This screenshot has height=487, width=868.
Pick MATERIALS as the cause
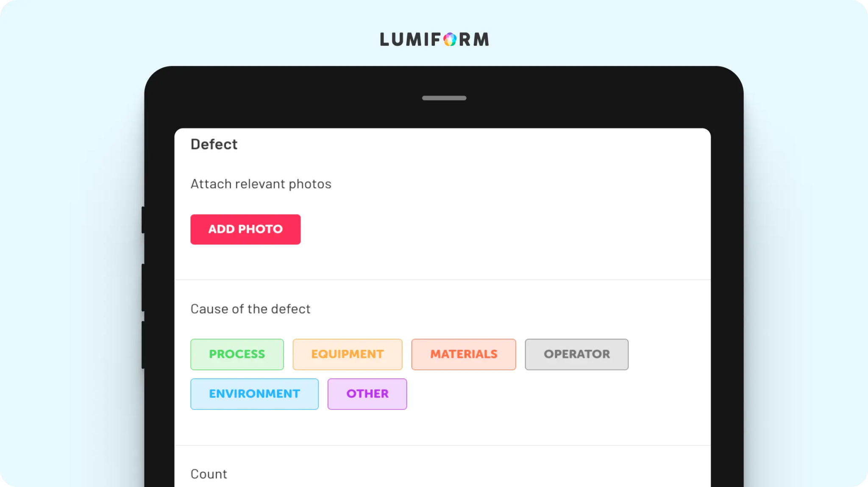pos(464,354)
